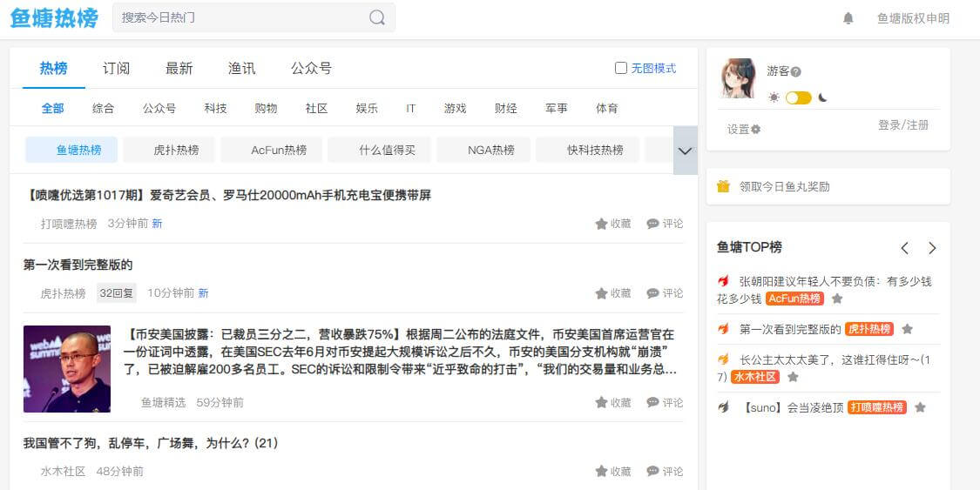Expand the hot list sources chevron
The width and height of the screenshot is (980, 490).
click(685, 151)
